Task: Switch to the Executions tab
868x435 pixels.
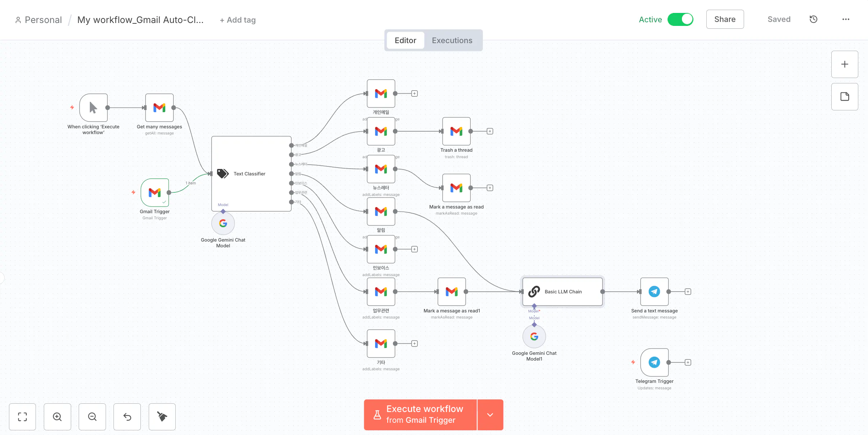Action: click(x=452, y=41)
